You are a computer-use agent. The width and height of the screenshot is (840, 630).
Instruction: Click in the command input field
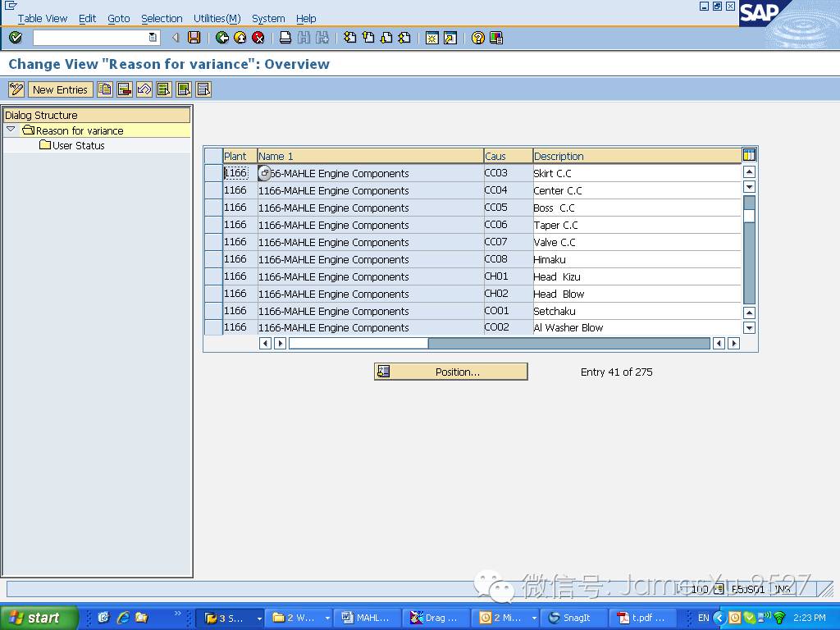tap(91, 38)
